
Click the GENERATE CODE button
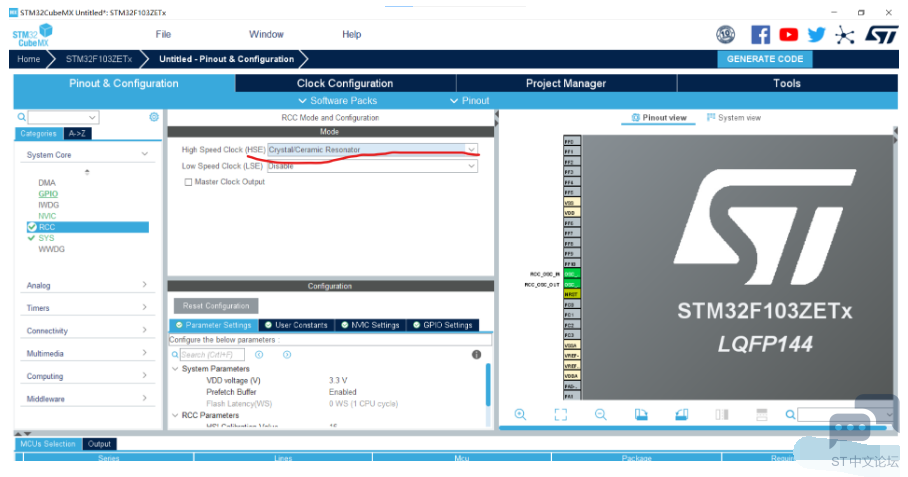click(765, 59)
